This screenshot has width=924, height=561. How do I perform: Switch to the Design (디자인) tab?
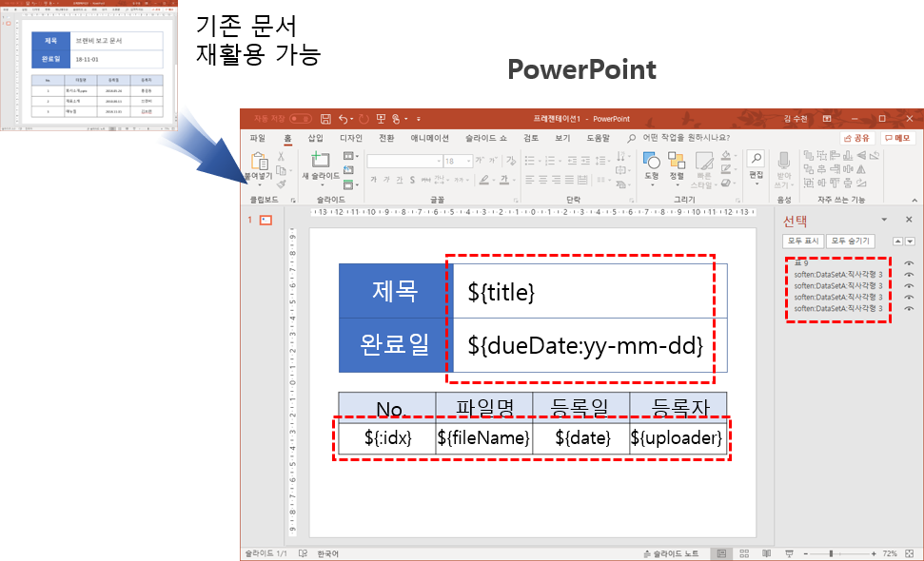350,138
